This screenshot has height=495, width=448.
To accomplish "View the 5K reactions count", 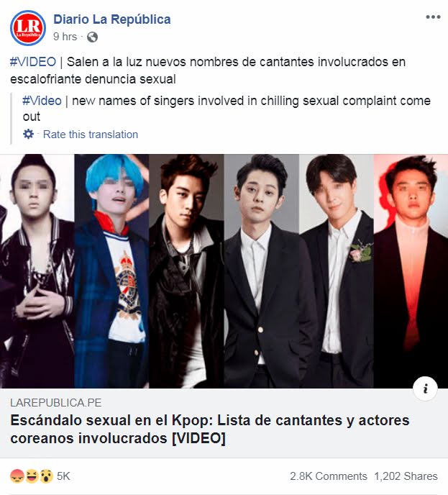I will tap(63, 476).
